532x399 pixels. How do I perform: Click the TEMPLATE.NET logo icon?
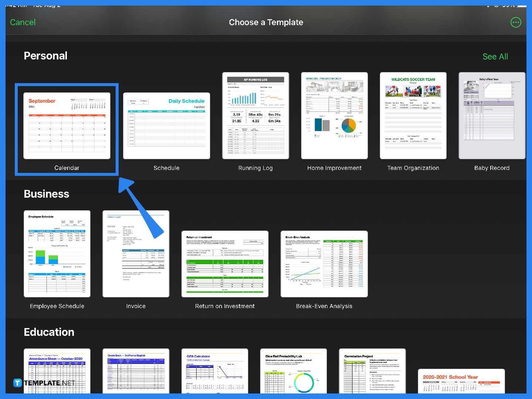pos(17,383)
